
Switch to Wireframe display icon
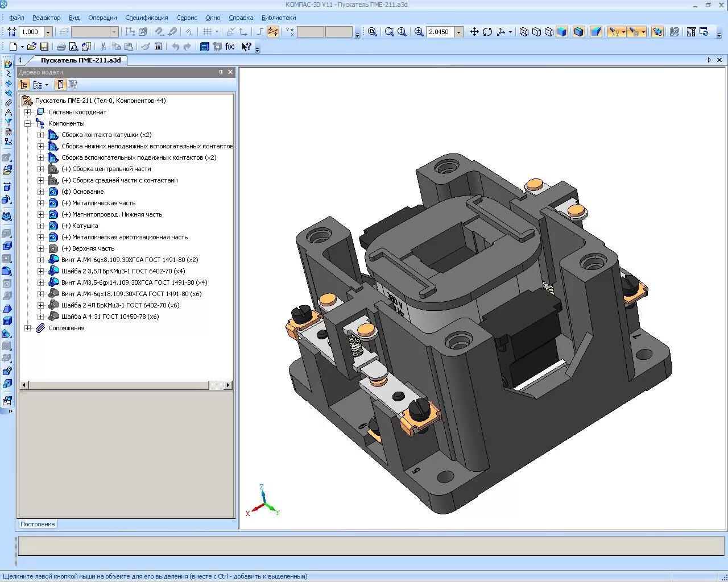(x=524, y=32)
